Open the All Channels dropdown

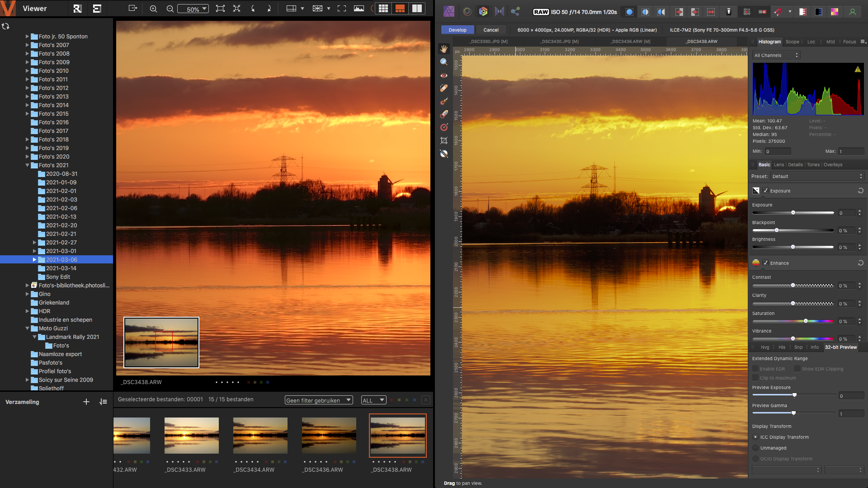776,55
